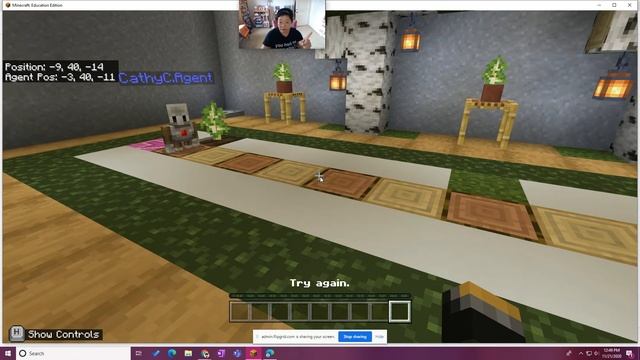Open the taskbar clock and date
The image size is (640, 360).
pyautogui.click(x=611, y=353)
